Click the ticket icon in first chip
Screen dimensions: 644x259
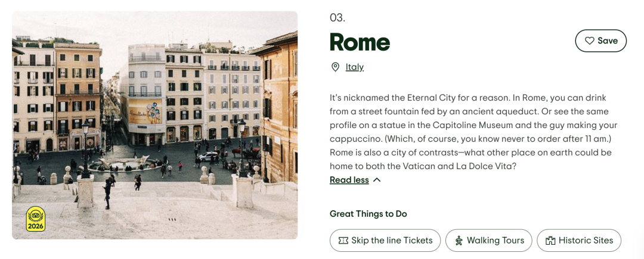tap(343, 241)
